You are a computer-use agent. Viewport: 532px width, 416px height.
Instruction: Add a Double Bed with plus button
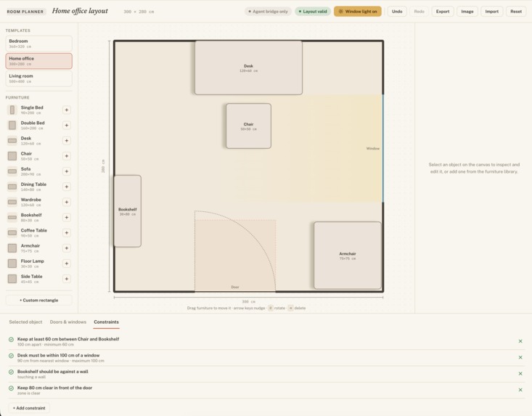(x=67, y=125)
